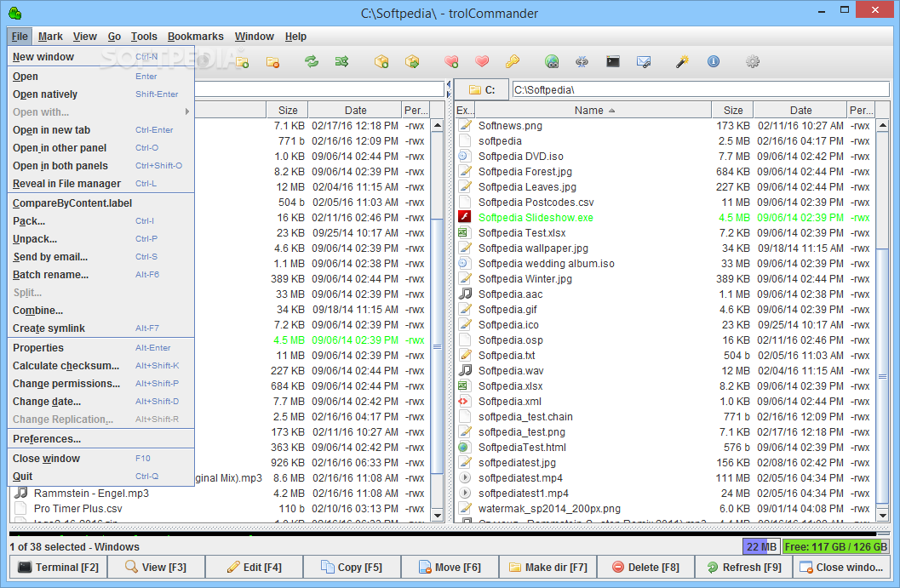The height and width of the screenshot is (588, 900).
Task: Click the Refresh [F9] button
Action: (744, 567)
